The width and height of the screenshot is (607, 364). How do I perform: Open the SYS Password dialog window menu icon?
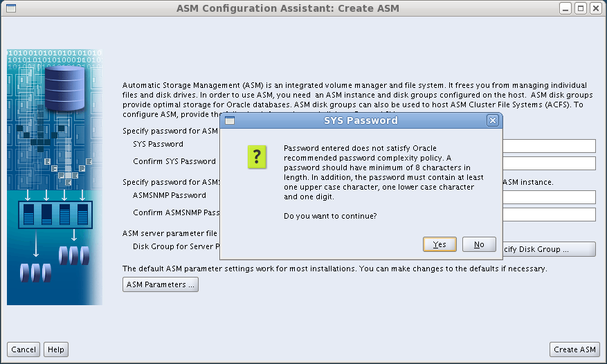(230, 120)
